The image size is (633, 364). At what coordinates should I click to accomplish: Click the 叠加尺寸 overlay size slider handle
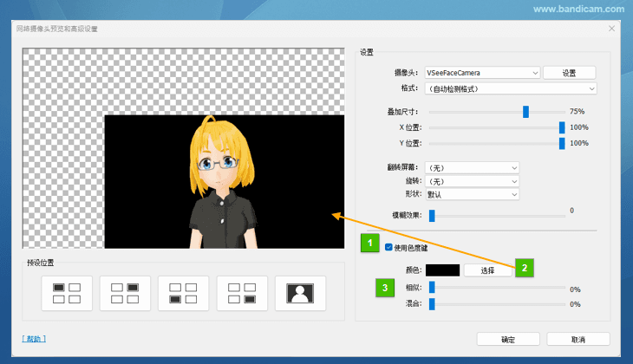click(x=525, y=112)
